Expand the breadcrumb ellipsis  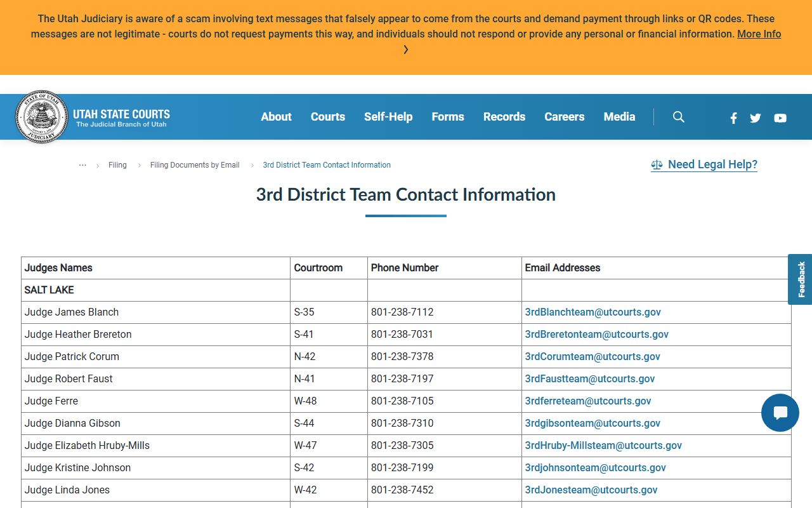pos(82,165)
